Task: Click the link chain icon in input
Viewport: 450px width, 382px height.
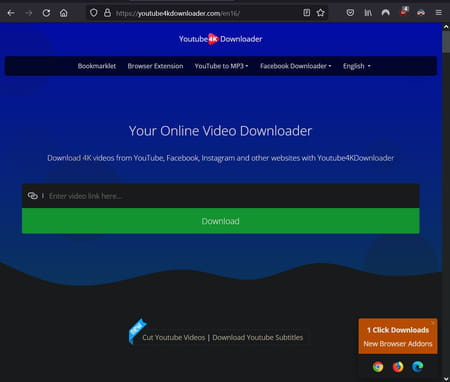Action: [x=33, y=196]
